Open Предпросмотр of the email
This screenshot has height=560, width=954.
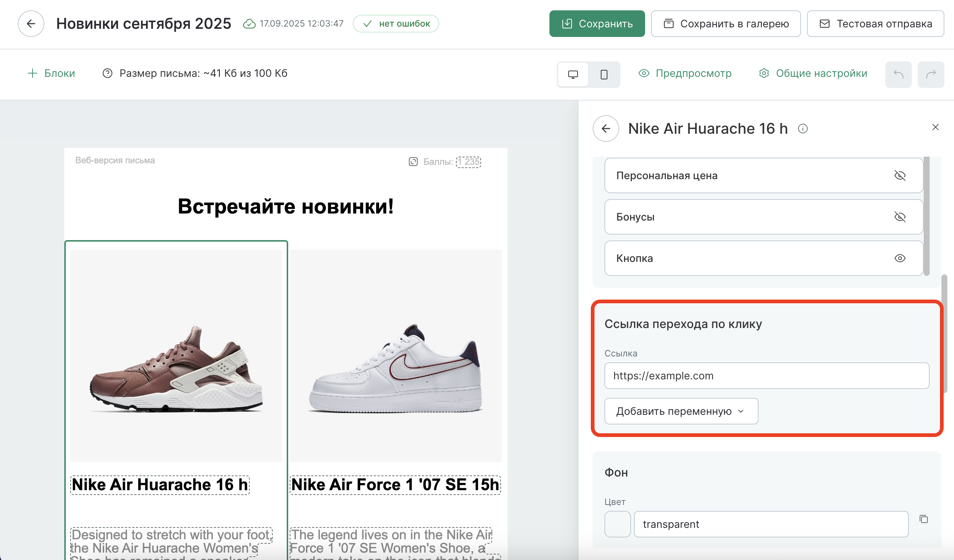click(685, 73)
